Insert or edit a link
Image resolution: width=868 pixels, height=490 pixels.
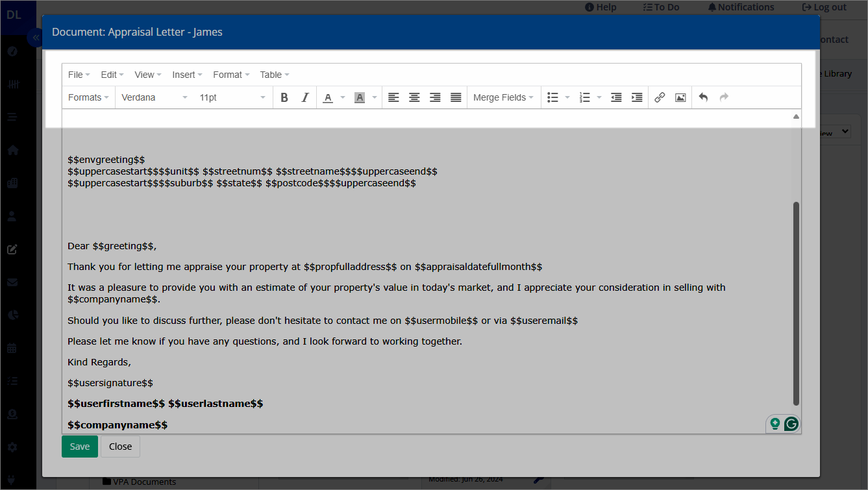click(x=660, y=97)
